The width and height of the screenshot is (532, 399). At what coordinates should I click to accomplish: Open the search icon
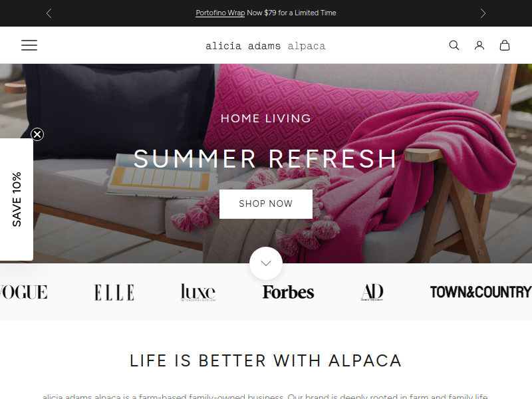coord(454,45)
